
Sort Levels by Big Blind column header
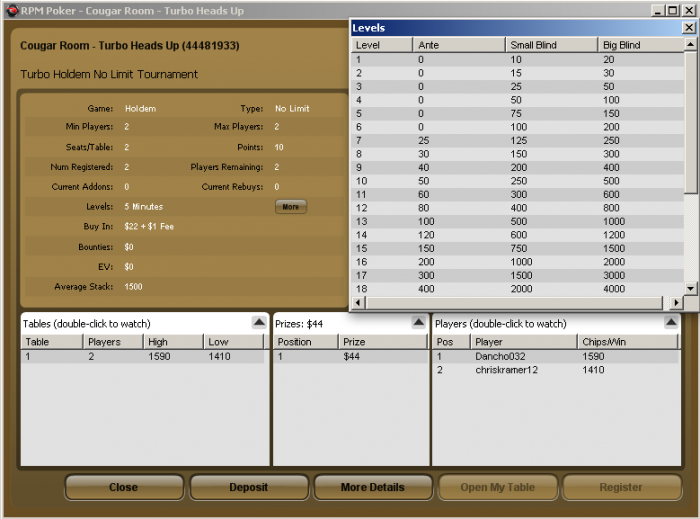(x=641, y=45)
